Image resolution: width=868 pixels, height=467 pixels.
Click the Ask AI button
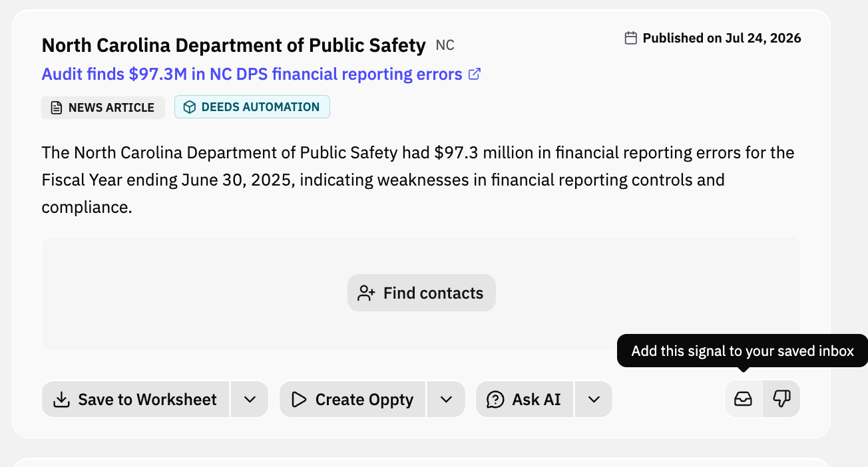[524, 399]
